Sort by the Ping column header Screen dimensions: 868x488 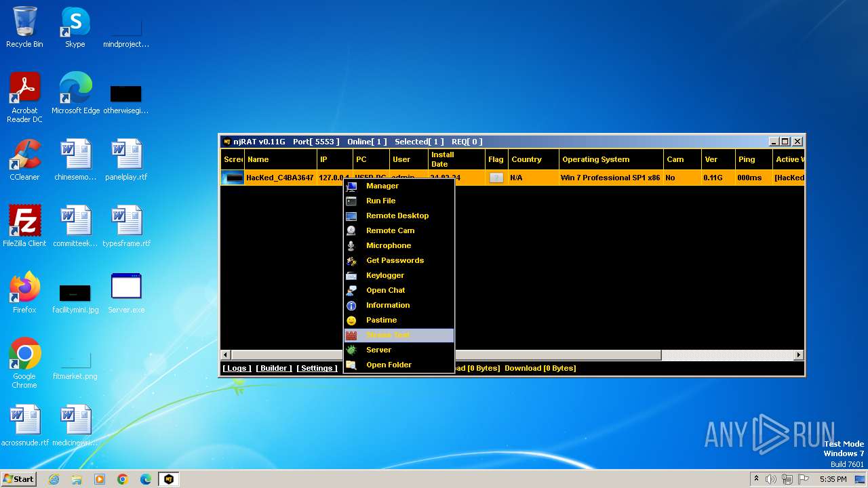tap(754, 160)
